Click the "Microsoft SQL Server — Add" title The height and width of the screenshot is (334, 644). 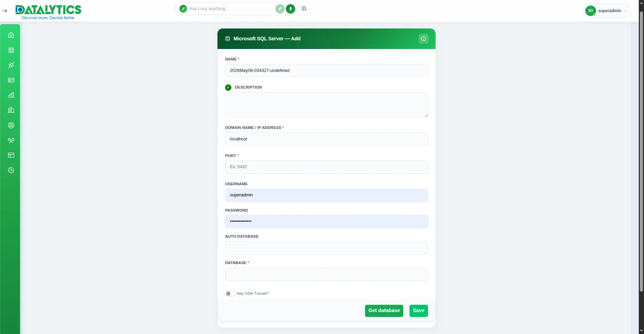(267, 39)
